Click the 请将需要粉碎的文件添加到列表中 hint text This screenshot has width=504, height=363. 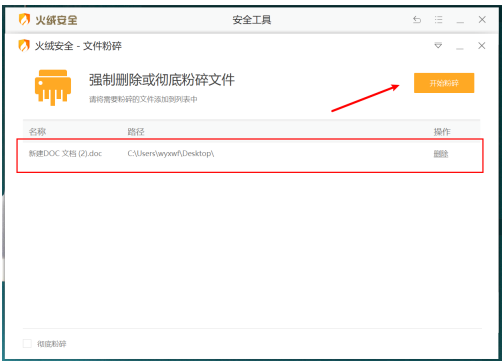pyautogui.click(x=143, y=99)
